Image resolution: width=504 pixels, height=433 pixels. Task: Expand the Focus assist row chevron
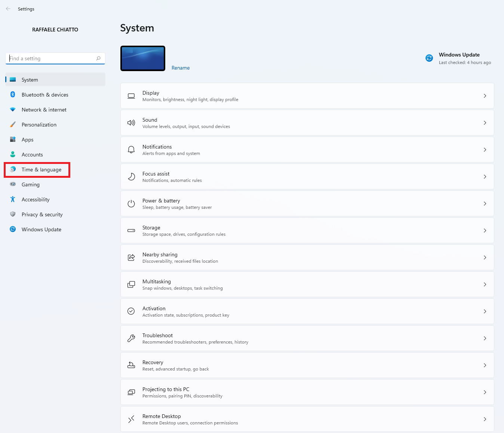485,177
